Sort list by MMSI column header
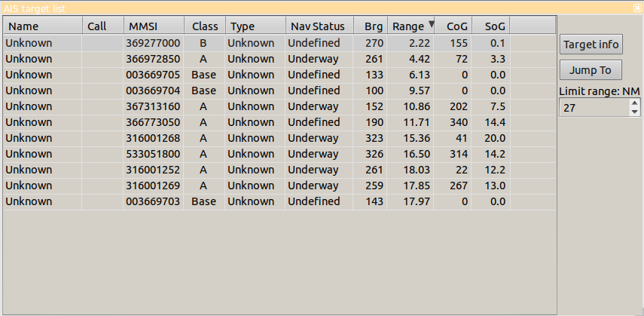644x316 pixels. [153, 26]
